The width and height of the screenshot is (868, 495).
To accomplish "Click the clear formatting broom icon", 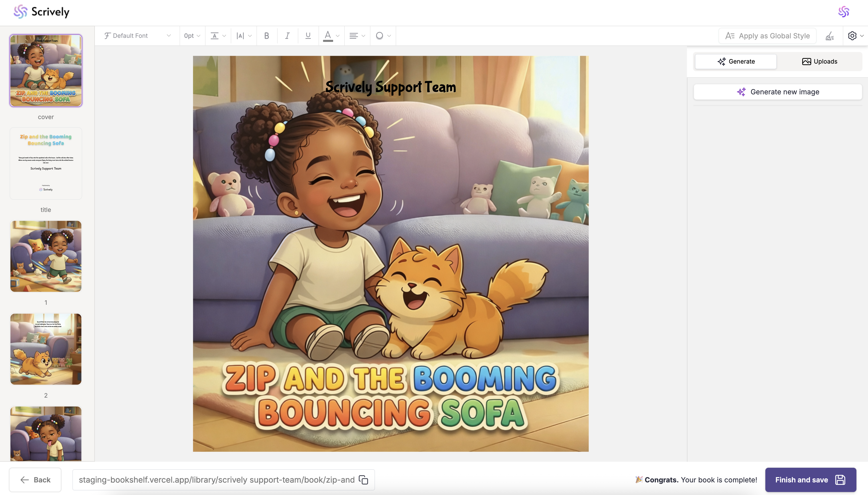I will (830, 36).
